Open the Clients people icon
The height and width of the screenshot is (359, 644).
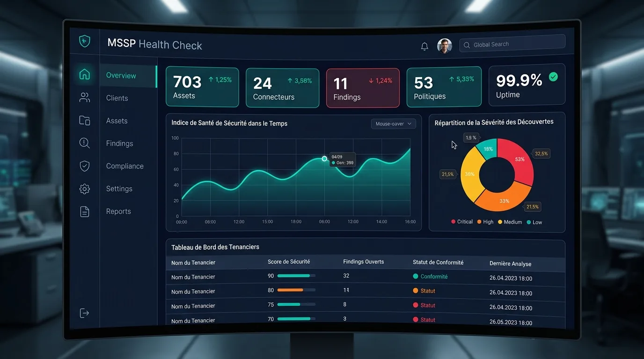85,97
